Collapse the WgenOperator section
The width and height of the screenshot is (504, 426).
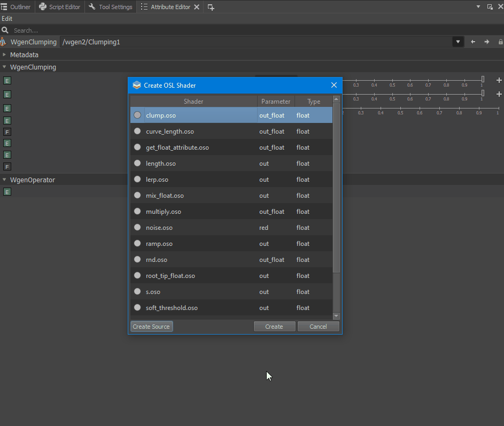pyautogui.click(x=4, y=180)
